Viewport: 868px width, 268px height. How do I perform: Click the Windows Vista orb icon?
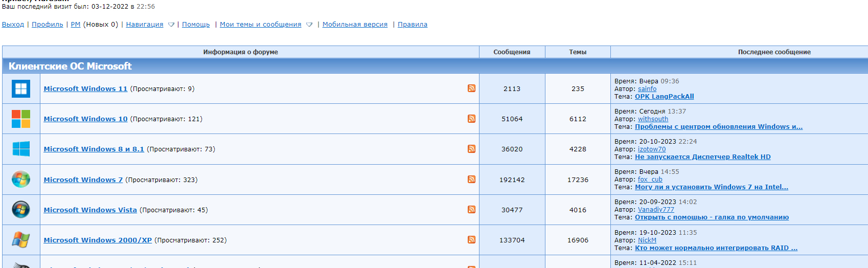[21, 210]
